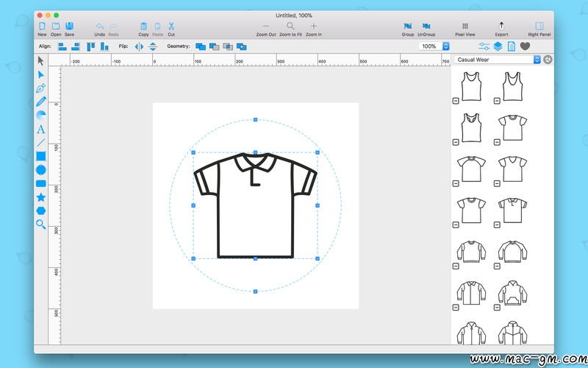Open the library settings gear menu
The height and width of the screenshot is (368, 588).
[548, 60]
